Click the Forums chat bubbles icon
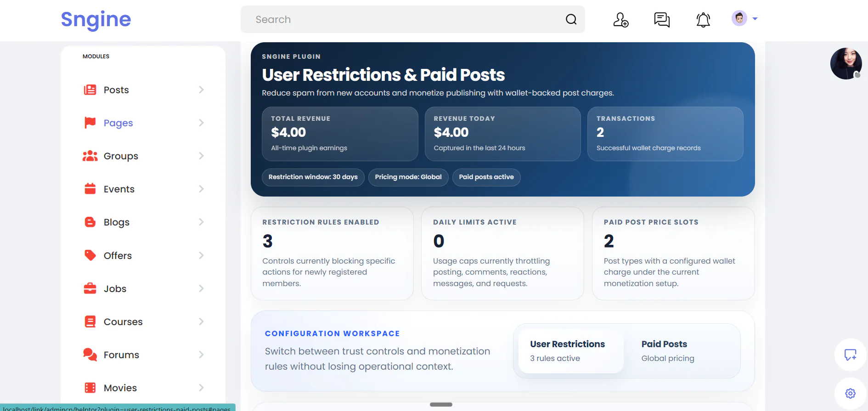868x411 pixels. pos(90,355)
